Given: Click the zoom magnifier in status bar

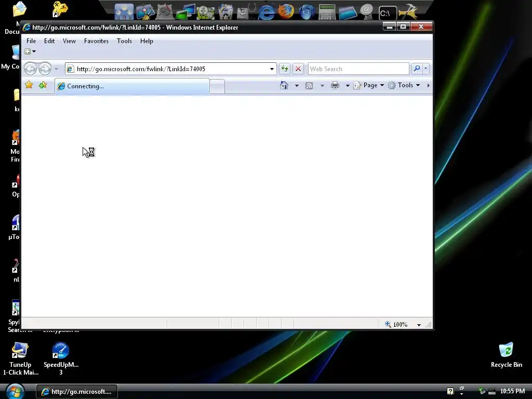Looking at the screenshot, I should point(388,324).
